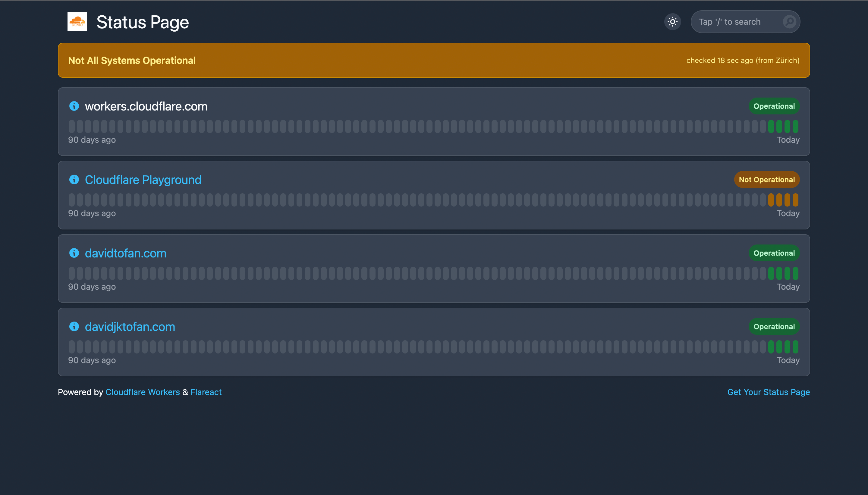The height and width of the screenshot is (495, 868).
Task: Click the info icon beside Cloudflare Playground
Action: [74, 179]
